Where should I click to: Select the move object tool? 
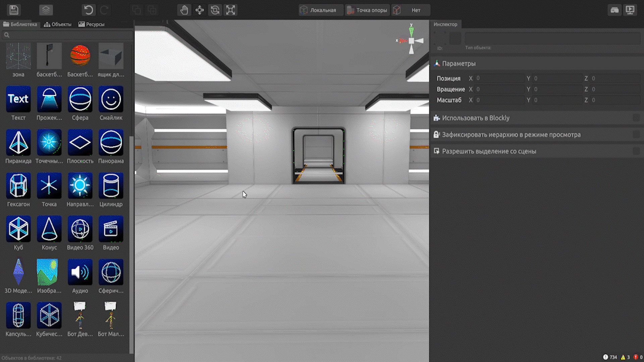tap(200, 10)
